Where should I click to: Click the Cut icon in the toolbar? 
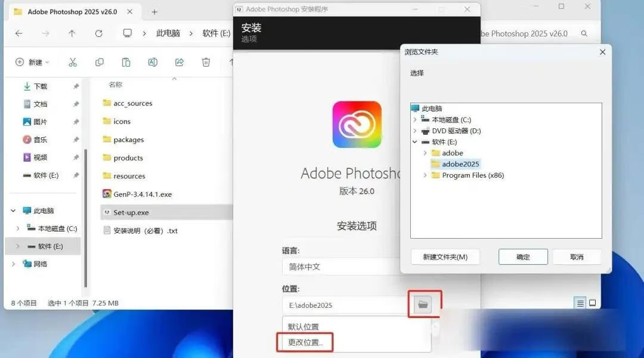pyautogui.click(x=73, y=62)
